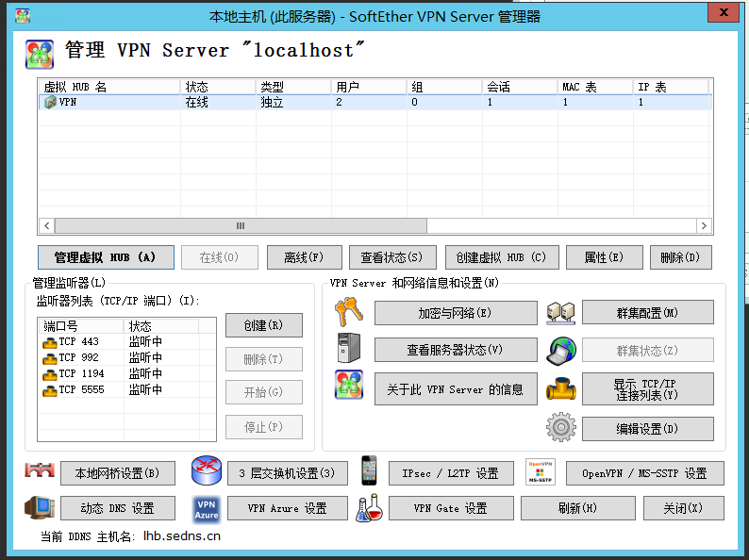Click hub list scrollbar left arrow

point(46,226)
